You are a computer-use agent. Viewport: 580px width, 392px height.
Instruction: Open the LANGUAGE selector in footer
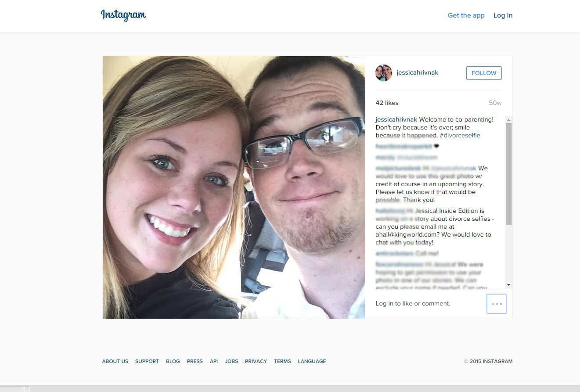point(312,361)
